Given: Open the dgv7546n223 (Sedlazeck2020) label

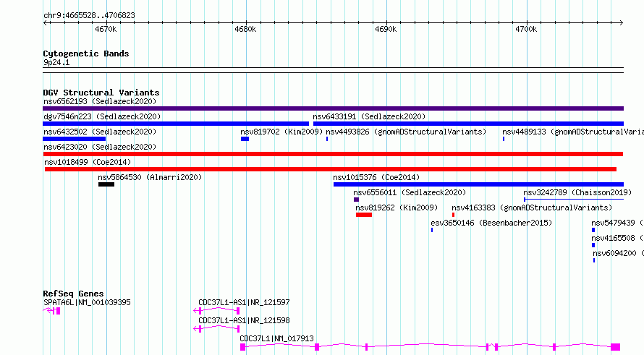Looking at the screenshot, I should [x=102, y=116].
